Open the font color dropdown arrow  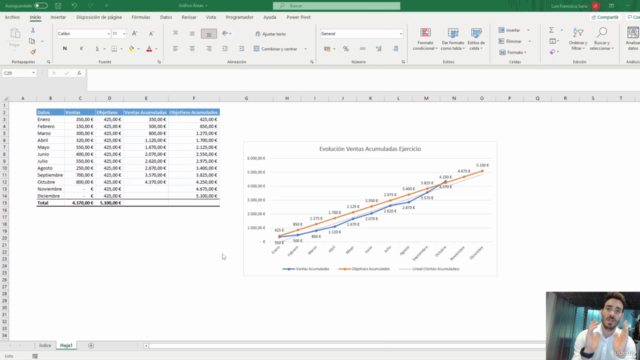point(156,49)
